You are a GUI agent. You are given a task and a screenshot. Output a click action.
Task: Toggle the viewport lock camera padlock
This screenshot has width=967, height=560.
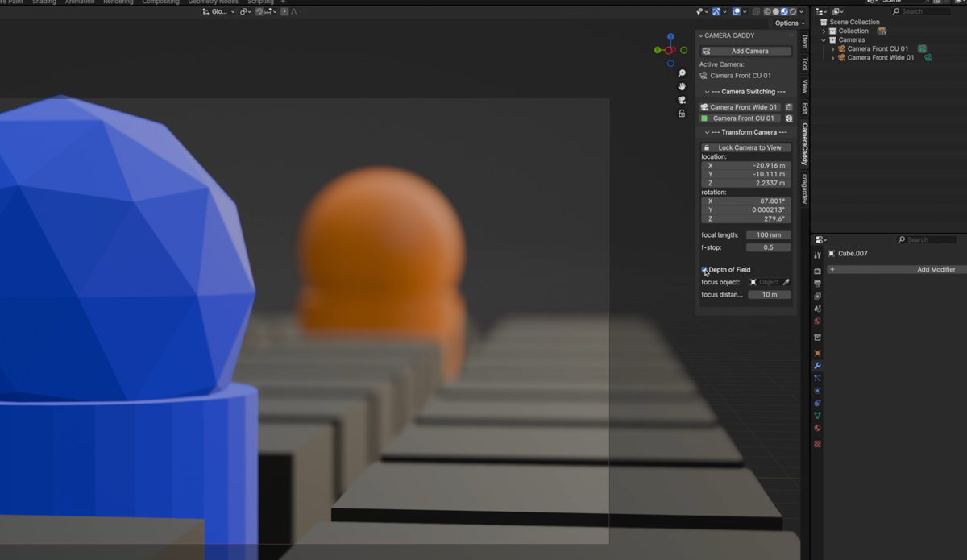click(682, 114)
